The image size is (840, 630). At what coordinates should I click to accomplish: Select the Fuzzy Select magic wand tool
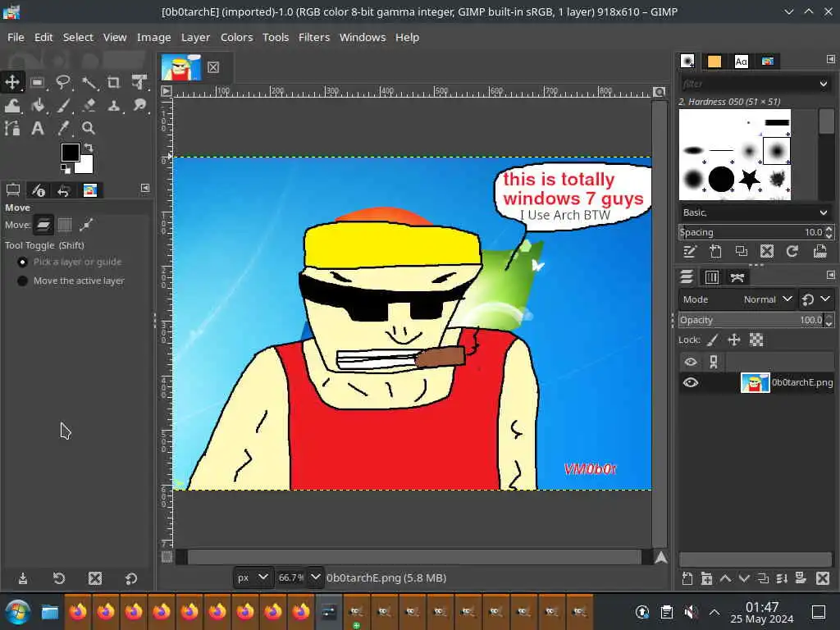89,82
